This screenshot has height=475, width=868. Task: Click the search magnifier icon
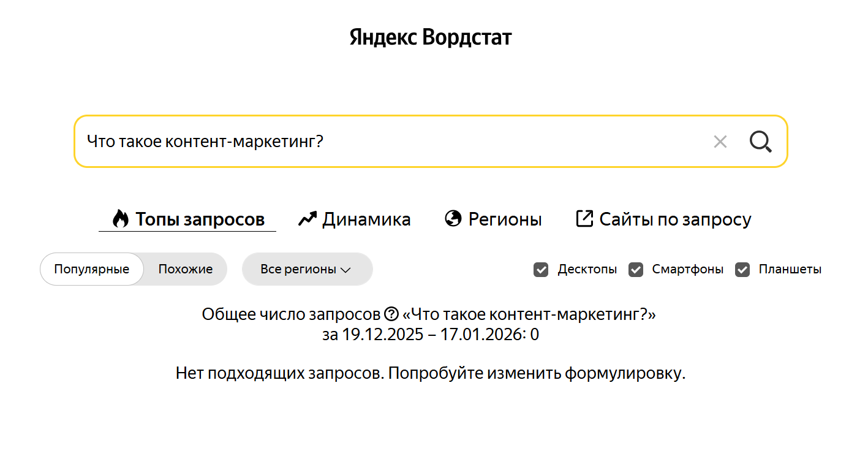(x=760, y=142)
